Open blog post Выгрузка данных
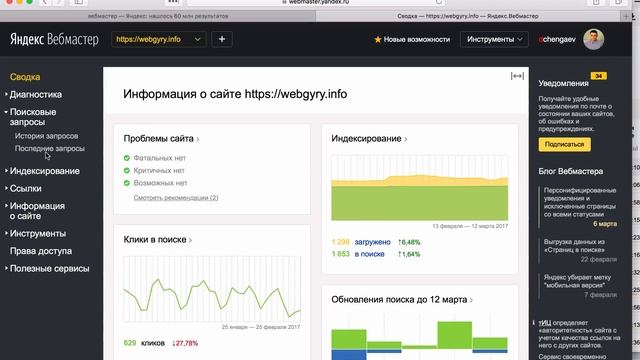640x360 pixels. (x=574, y=246)
